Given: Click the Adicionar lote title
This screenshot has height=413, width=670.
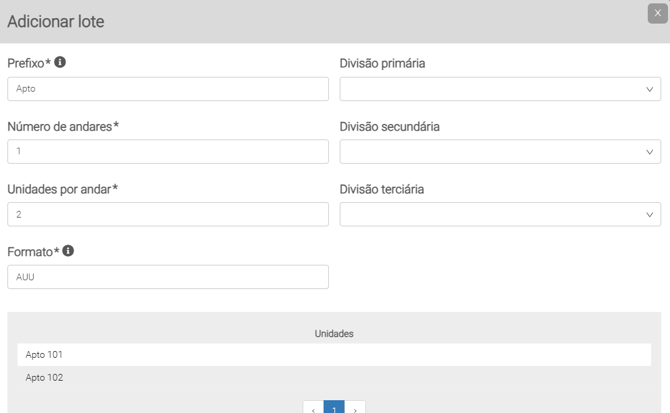Looking at the screenshot, I should point(56,21).
